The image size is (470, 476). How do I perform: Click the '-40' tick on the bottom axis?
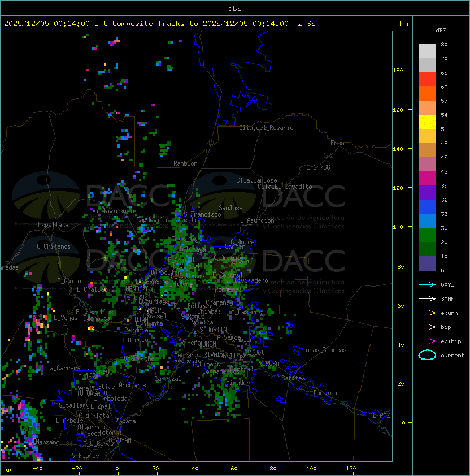click(x=37, y=469)
